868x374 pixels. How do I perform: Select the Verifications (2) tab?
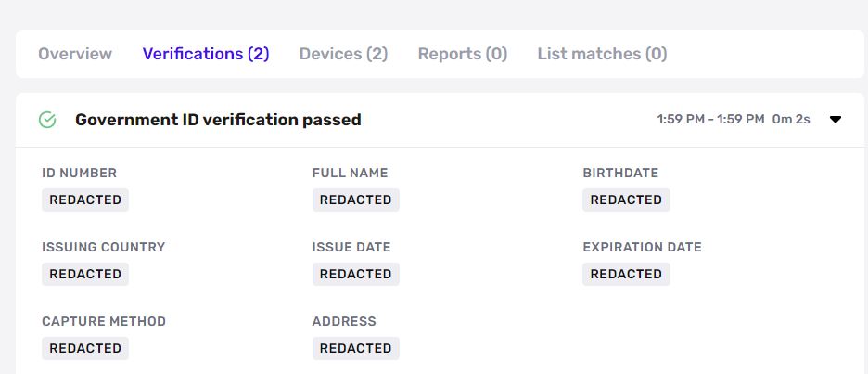[206, 54]
